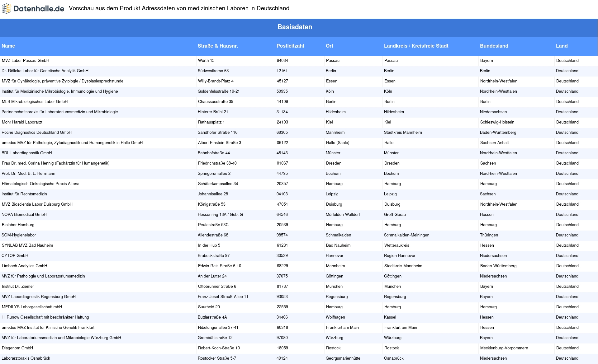Click Mohr Harald Laborarzt entry
Viewport: 598px width, 364px height.
pyautogui.click(x=22, y=122)
